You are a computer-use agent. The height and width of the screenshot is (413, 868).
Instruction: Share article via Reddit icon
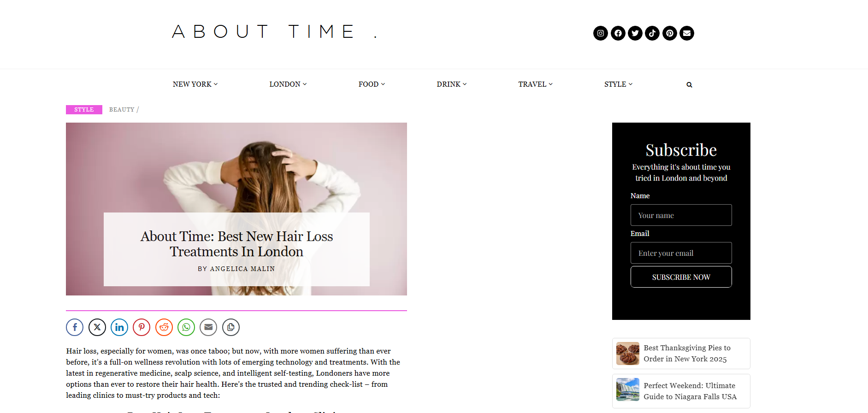(x=164, y=327)
